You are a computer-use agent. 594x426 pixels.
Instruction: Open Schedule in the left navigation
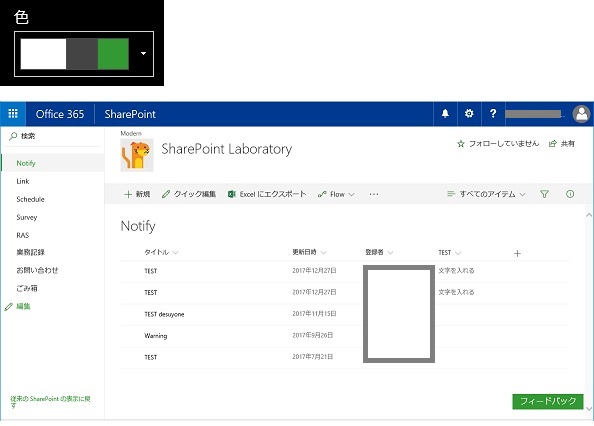pyautogui.click(x=30, y=199)
